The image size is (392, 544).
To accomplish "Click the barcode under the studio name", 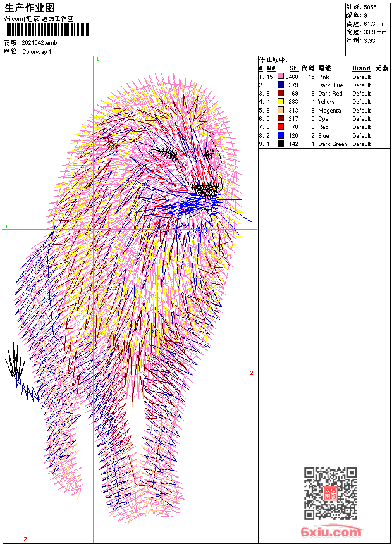I will pyautogui.click(x=47, y=30).
